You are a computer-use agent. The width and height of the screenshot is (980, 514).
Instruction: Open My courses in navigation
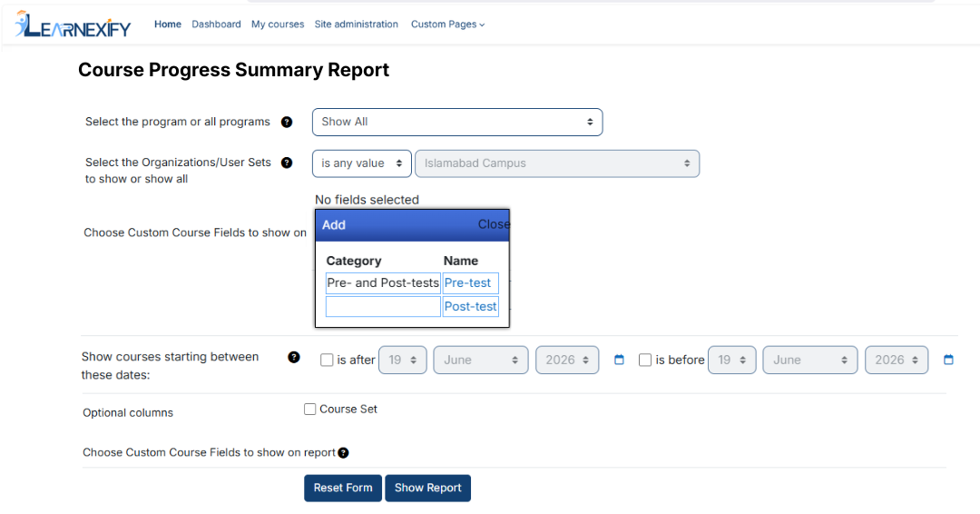coord(278,25)
